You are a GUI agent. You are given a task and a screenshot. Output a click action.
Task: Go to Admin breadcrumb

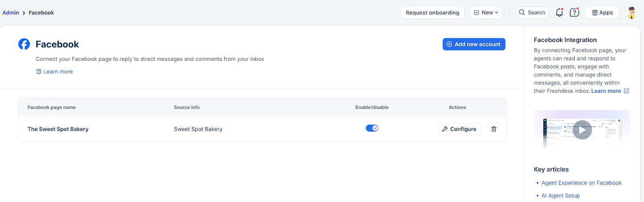tap(11, 12)
